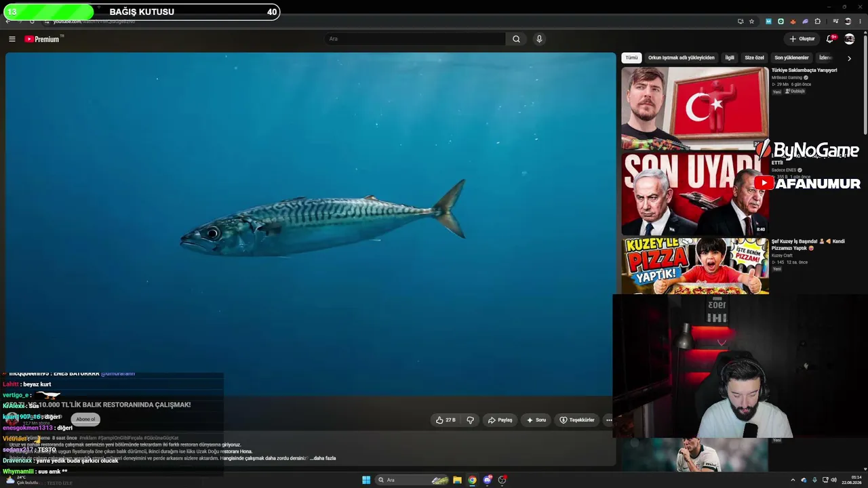Image resolution: width=868 pixels, height=488 pixels.
Task: Expand the description with '...daha fazla'
Action: [x=323, y=458]
